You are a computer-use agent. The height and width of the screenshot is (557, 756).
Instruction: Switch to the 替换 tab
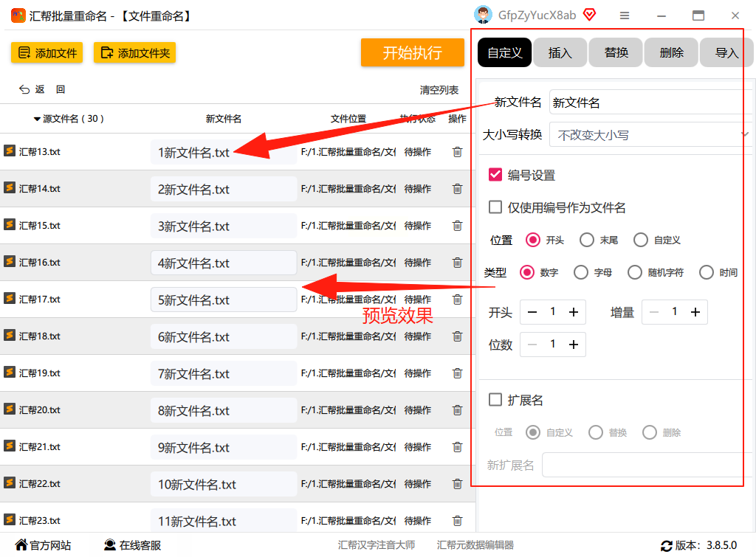(x=616, y=52)
